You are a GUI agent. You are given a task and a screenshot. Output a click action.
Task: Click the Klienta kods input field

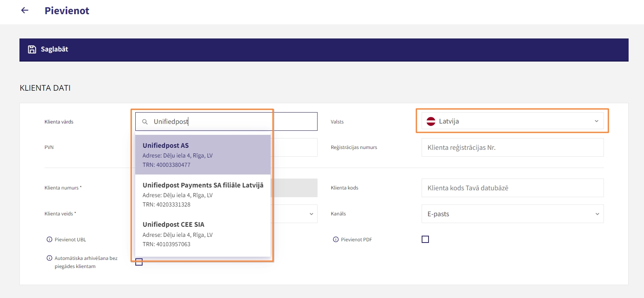[512, 188]
